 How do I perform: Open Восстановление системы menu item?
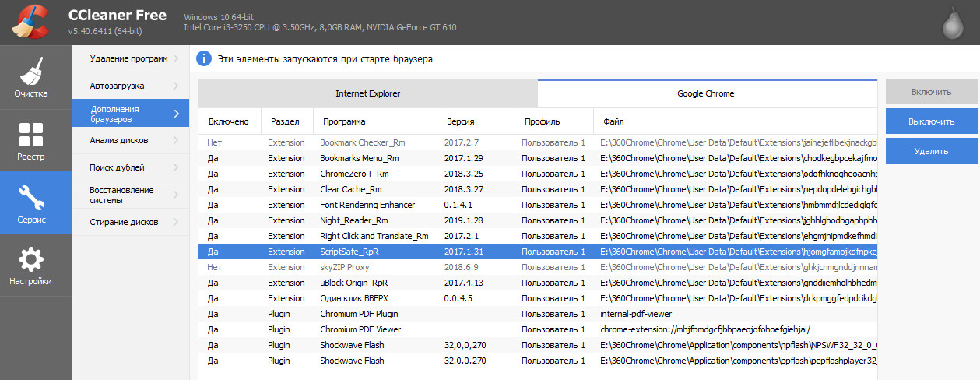pos(131,195)
